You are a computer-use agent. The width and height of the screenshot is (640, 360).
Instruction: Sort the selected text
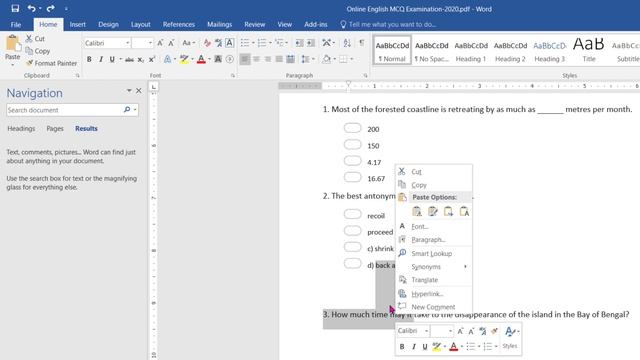[x=347, y=43]
